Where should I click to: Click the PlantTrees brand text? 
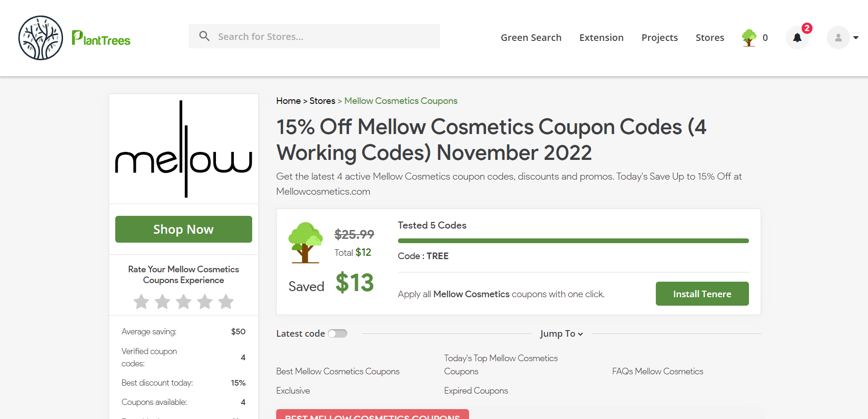[101, 38]
